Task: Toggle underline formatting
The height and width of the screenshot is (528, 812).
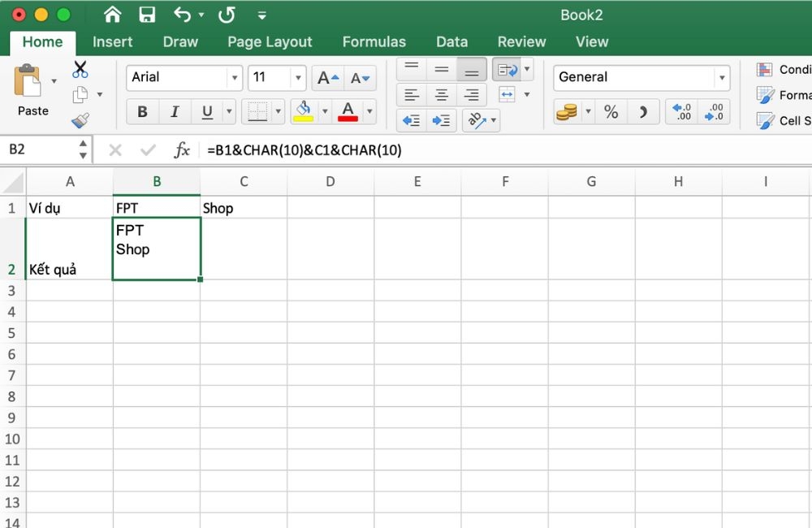Action: point(207,111)
